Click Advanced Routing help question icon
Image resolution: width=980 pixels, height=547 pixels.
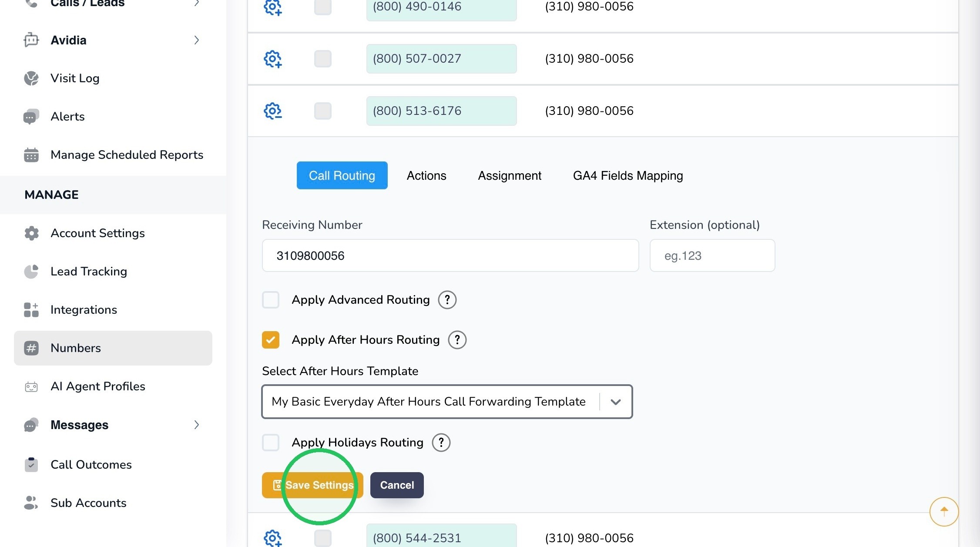click(x=447, y=300)
